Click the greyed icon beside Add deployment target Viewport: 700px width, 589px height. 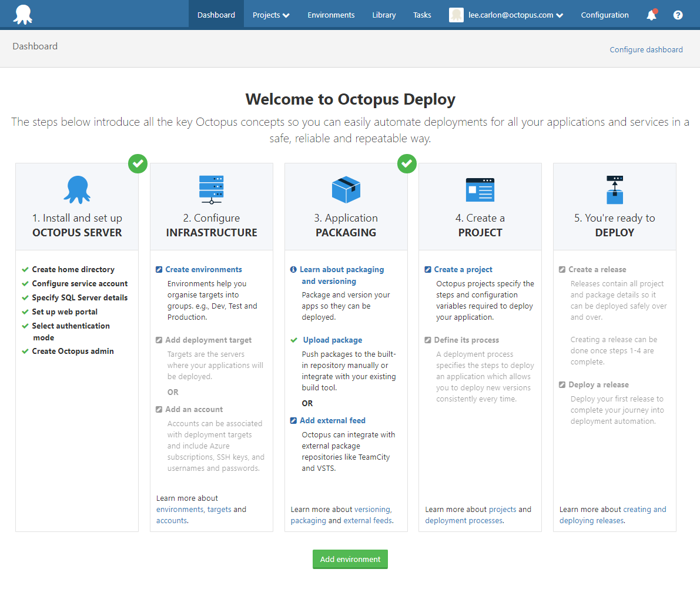(159, 340)
